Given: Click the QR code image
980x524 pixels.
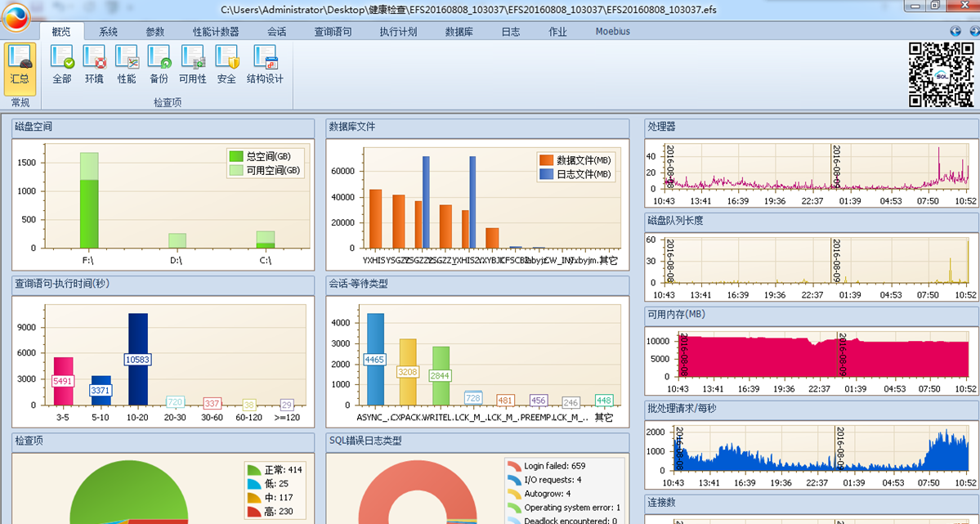Looking at the screenshot, I should tap(941, 74).
